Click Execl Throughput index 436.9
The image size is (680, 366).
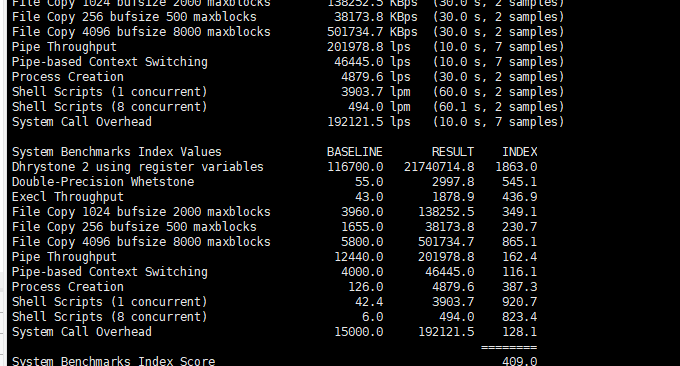520,197
